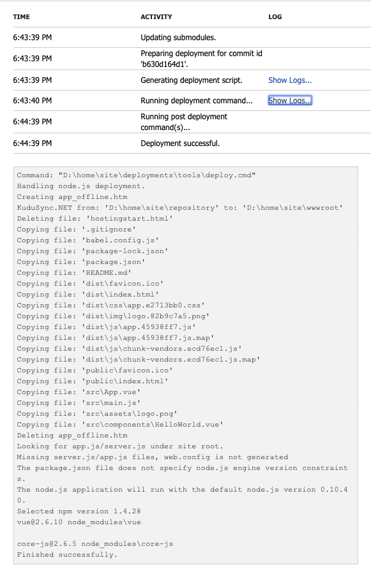The height and width of the screenshot is (588, 371).
Task: Click the 'vue@2.6.10 node_modules\vue' line
Action: tap(79, 522)
